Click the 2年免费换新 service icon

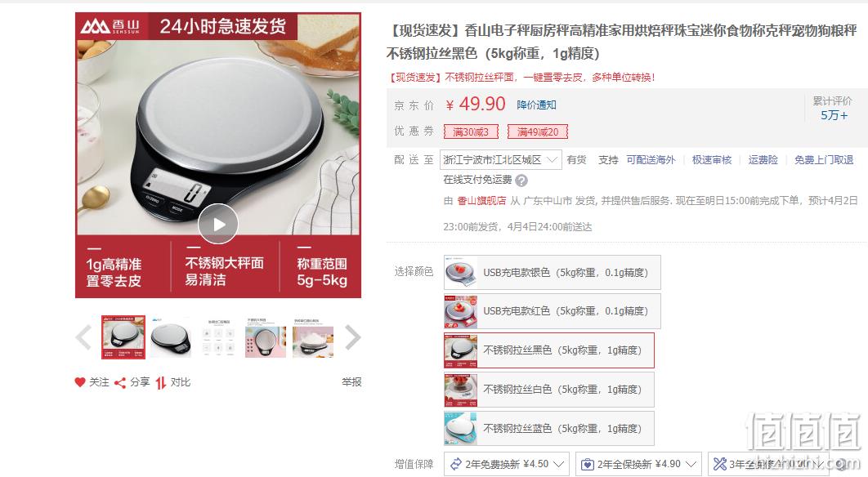coord(455,464)
